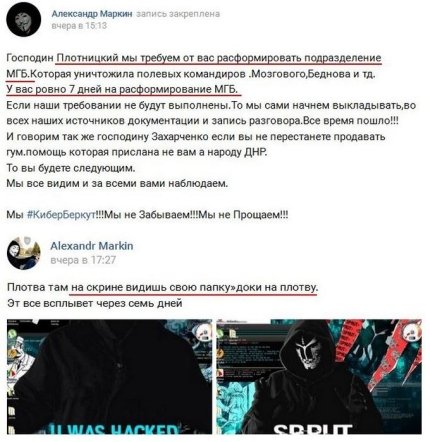Click the folder icon in right screenshot

pos(233,333)
